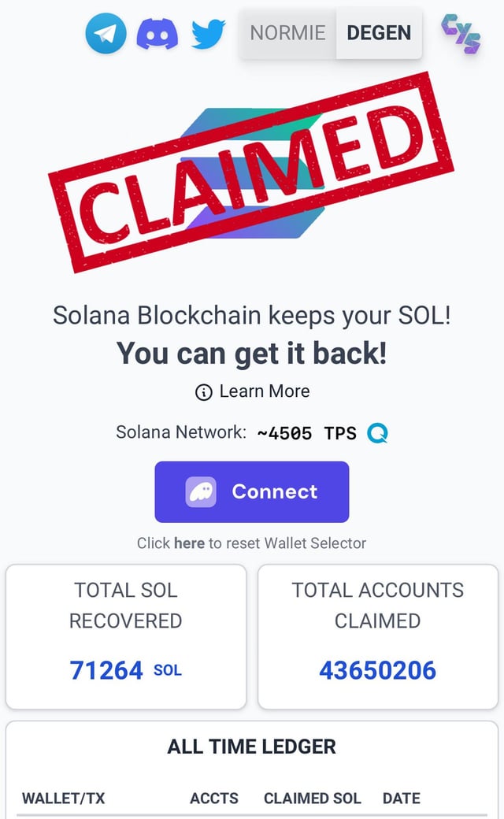Click the Total SOL Recovered card
The image size is (504, 819).
coord(126,636)
